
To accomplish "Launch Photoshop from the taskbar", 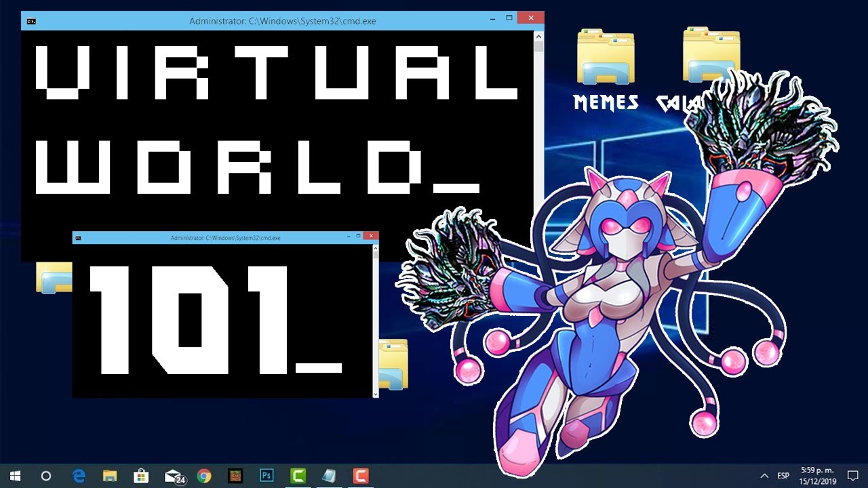I will coord(267,476).
